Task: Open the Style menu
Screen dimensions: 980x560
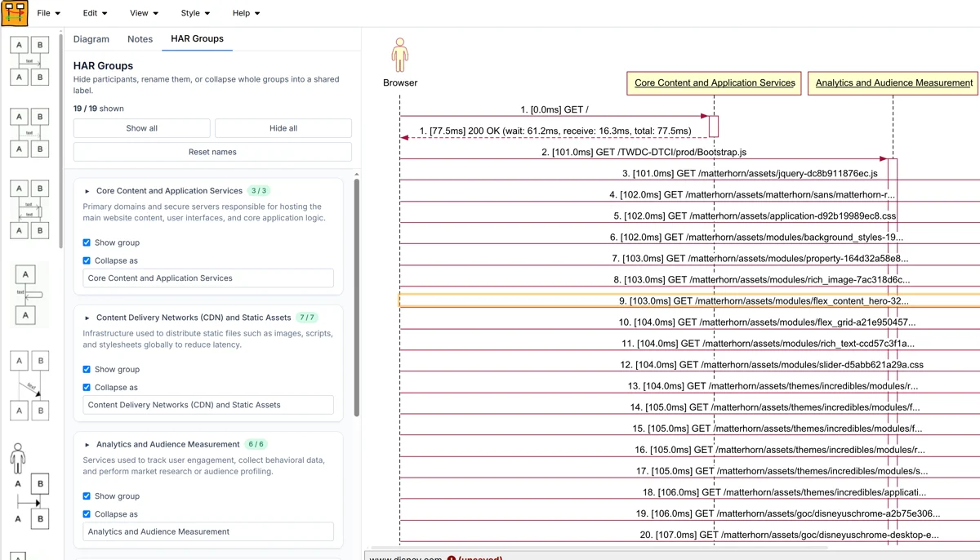Action: 194,13
